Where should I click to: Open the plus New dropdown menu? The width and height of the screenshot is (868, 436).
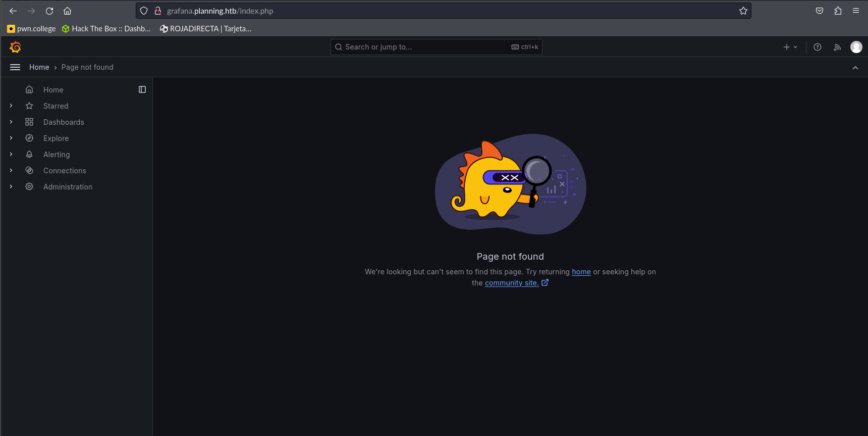coord(790,47)
